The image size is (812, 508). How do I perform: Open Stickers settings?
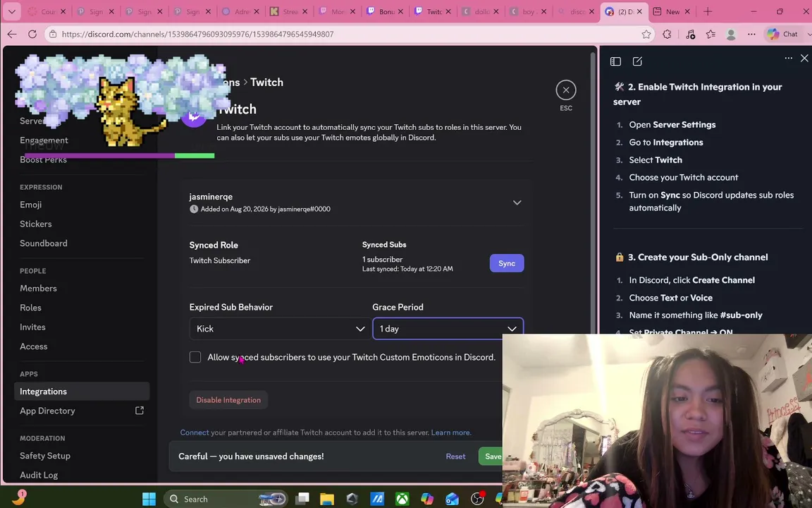[x=36, y=224]
